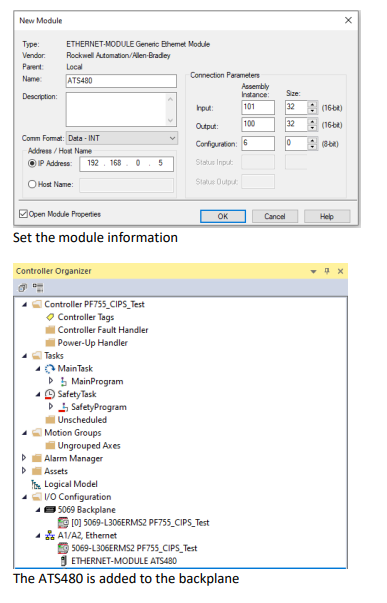
Task: Select the Host Name radio button
Action: coord(32,184)
